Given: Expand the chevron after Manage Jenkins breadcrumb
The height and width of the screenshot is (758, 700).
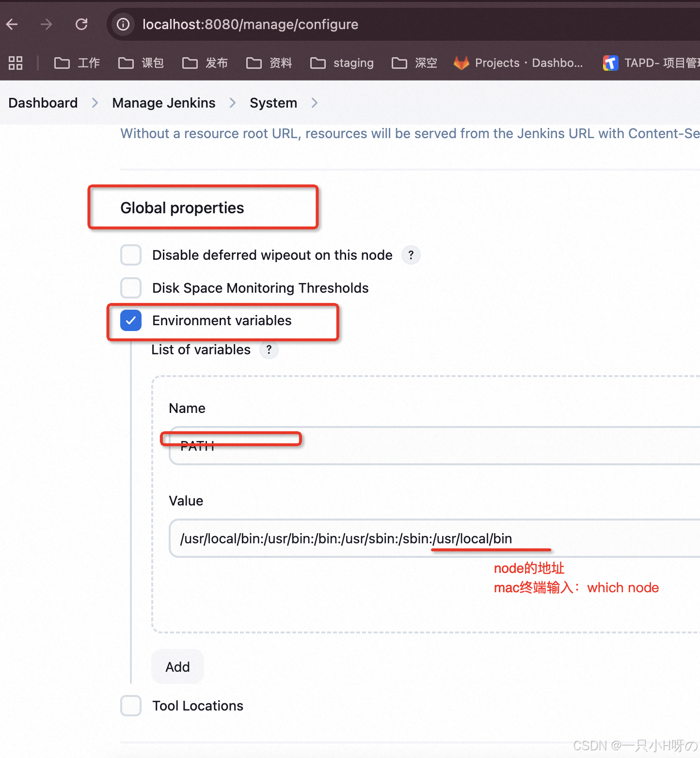Looking at the screenshot, I should point(233,103).
